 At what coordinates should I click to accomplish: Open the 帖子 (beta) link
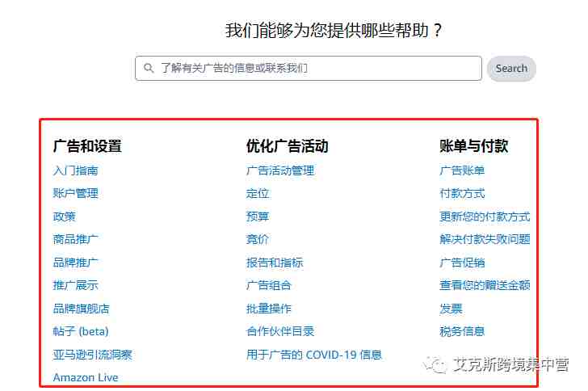pyautogui.click(x=81, y=331)
